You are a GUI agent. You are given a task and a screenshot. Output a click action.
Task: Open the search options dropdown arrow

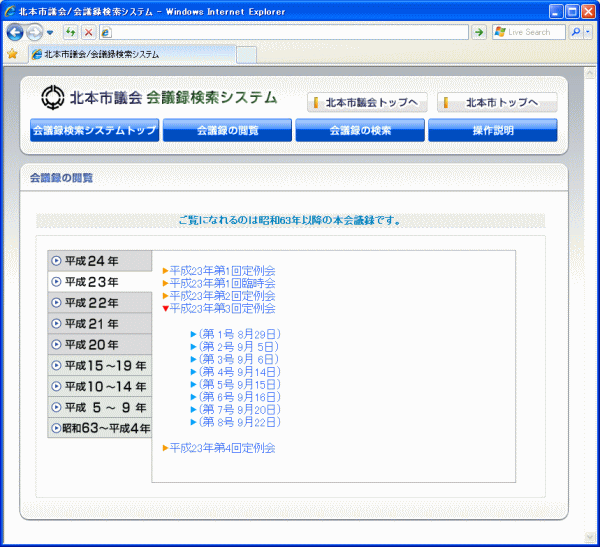click(x=588, y=32)
